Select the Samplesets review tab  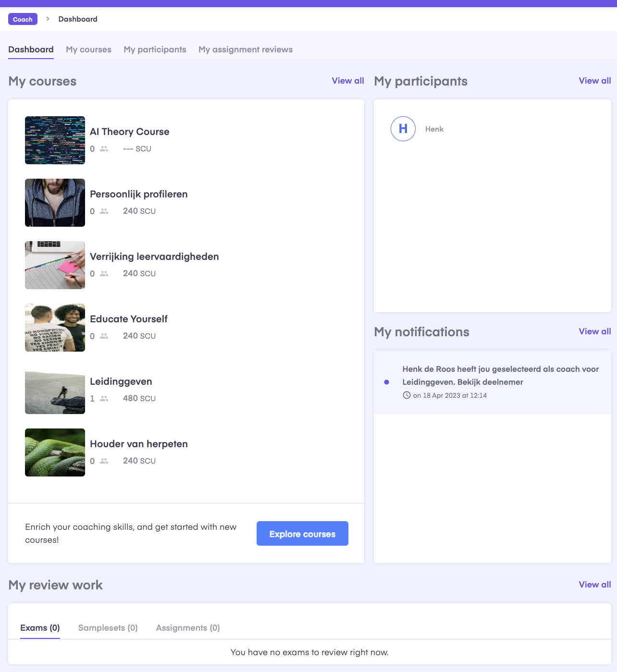click(x=108, y=628)
